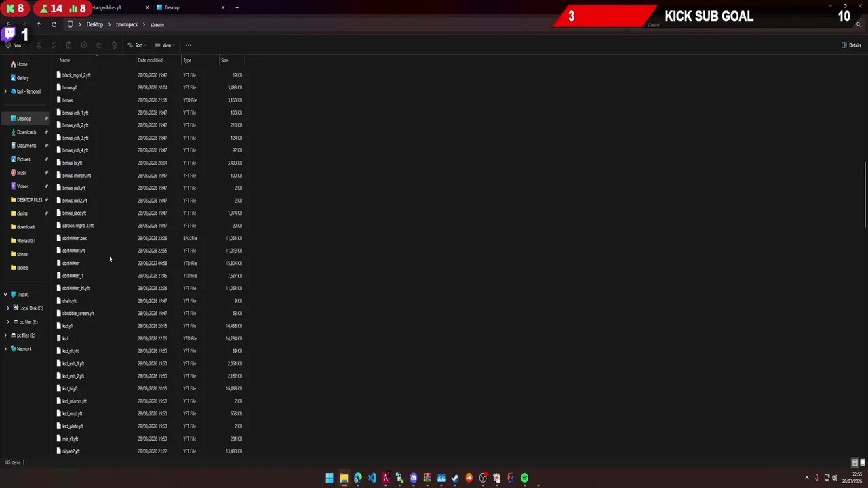Open the Windows Start button
The width and height of the screenshot is (868, 488).
(330, 479)
